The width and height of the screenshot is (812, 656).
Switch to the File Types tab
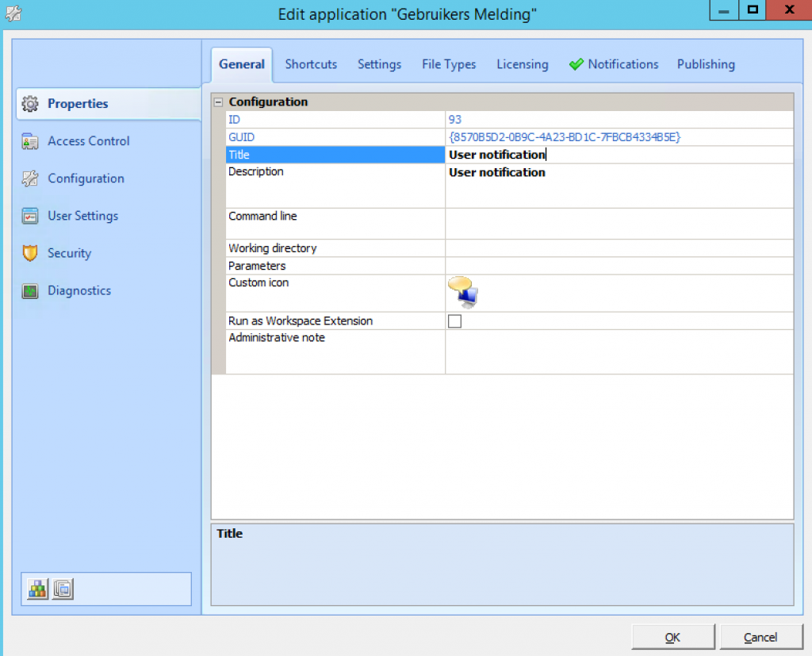click(448, 64)
